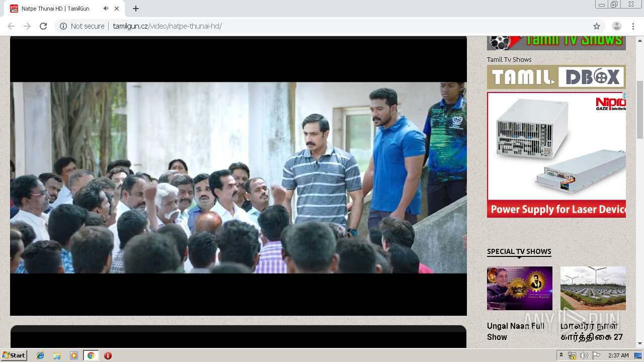
Task: Click the Show desktop button
Action: [x=638, y=355]
